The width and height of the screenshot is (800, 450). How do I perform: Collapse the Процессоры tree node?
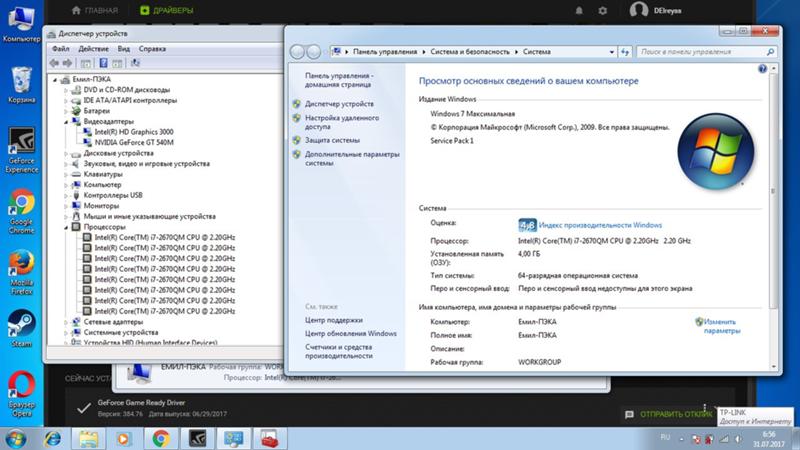[x=66, y=227]
